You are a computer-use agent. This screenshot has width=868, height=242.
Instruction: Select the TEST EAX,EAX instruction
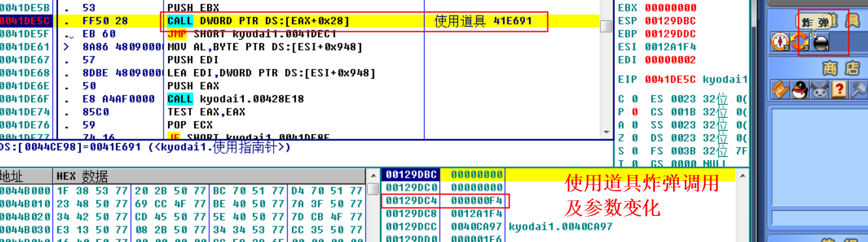pyautogui.click(x=206, y=112)
